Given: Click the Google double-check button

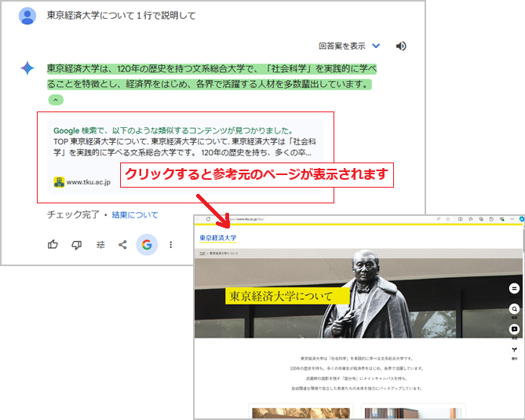Looking at the screenshot, I should click(147, 245).
